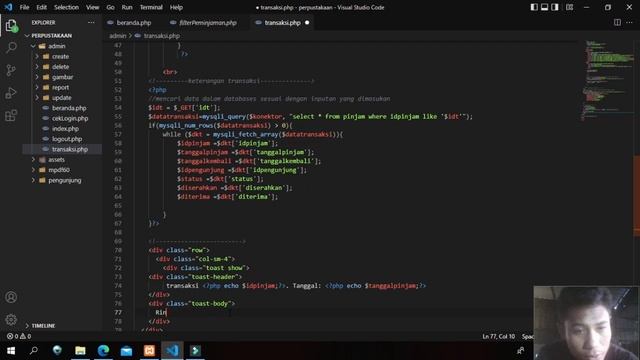
Task: Open the Source Control view
Action: point(11,70)
